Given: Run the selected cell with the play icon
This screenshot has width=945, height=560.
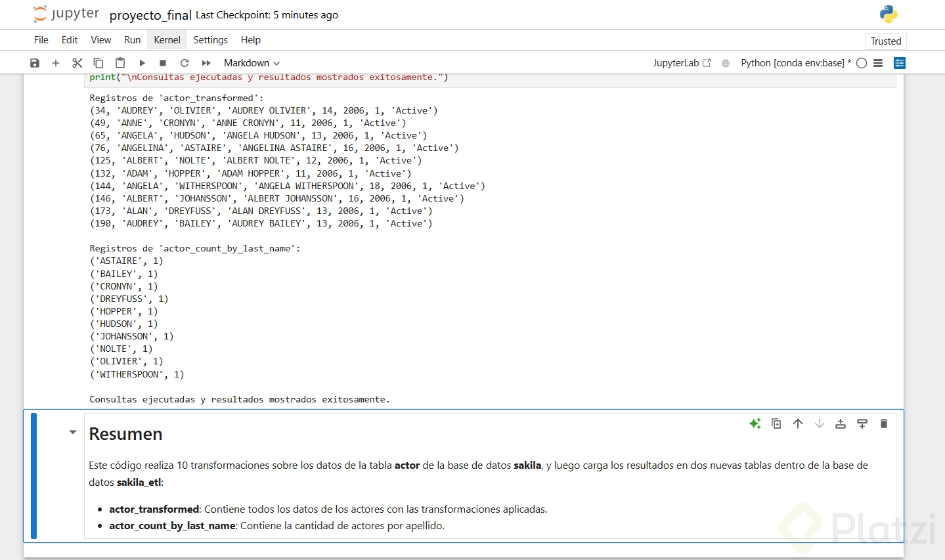Looking at the screenshot, I should pos(142,63).
